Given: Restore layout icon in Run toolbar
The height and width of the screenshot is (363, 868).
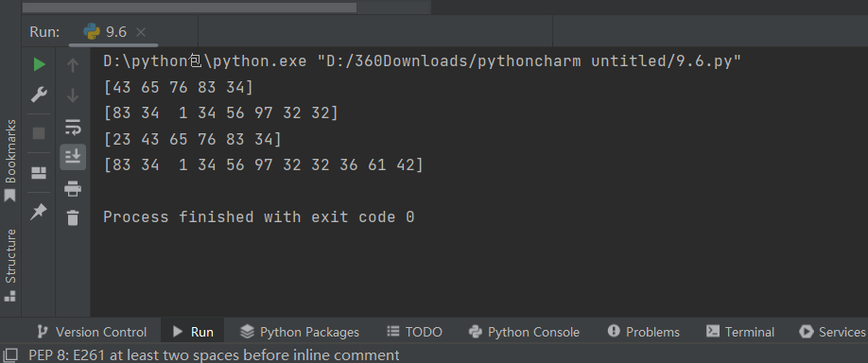Looking at the screenshot, I should (x=39, y=173).
